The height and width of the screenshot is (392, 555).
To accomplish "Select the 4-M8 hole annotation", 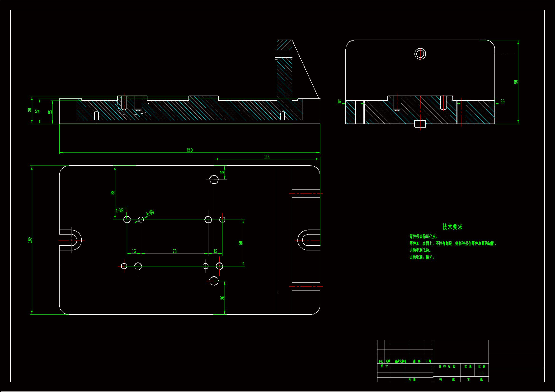I will (x=119, y=210).
